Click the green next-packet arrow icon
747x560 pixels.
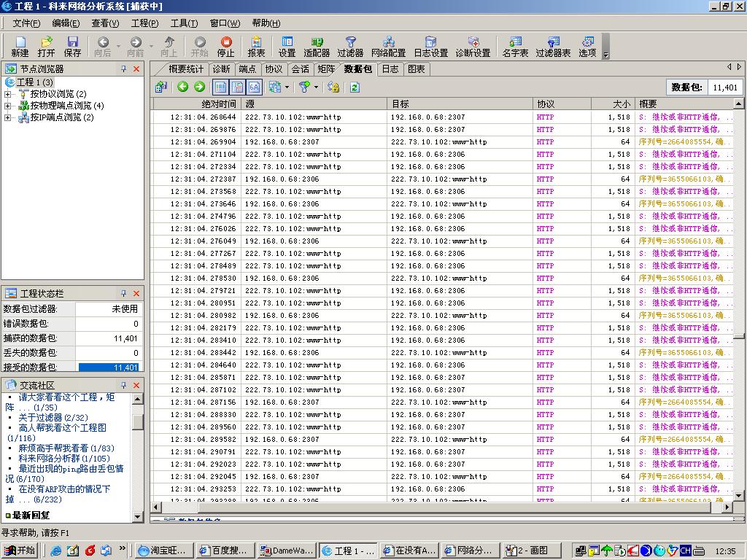click(199, 87)
